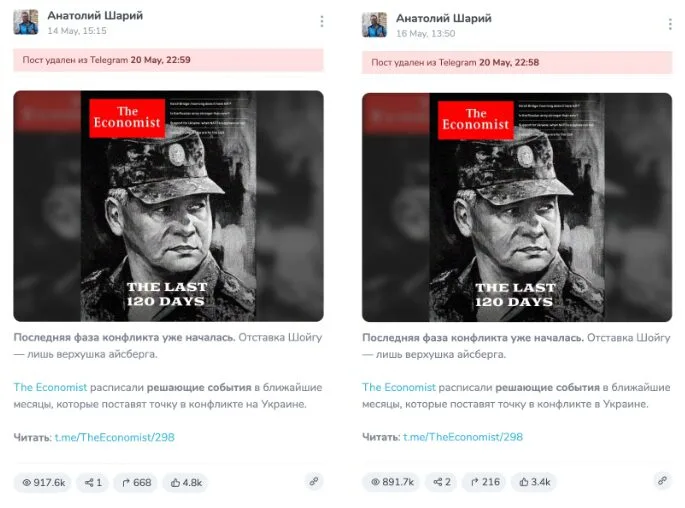Open three-dot menu on 14 May post

pos(322,21)
